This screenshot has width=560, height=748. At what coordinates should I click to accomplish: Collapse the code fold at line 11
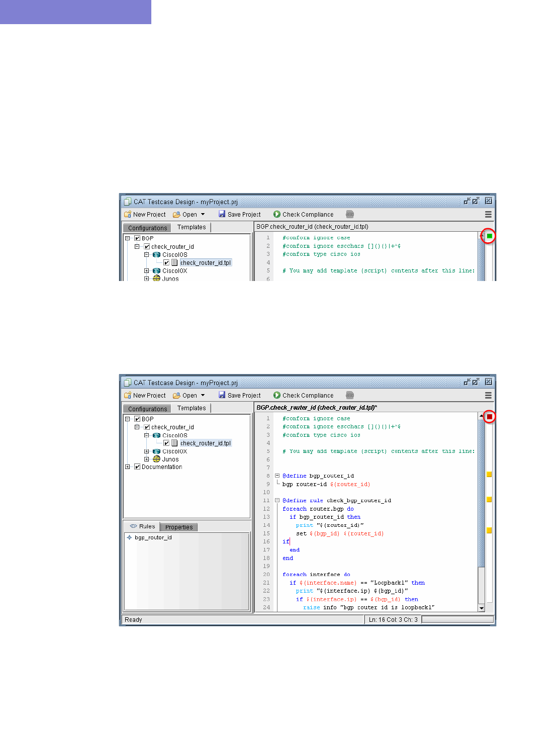(x=277, y=501)
